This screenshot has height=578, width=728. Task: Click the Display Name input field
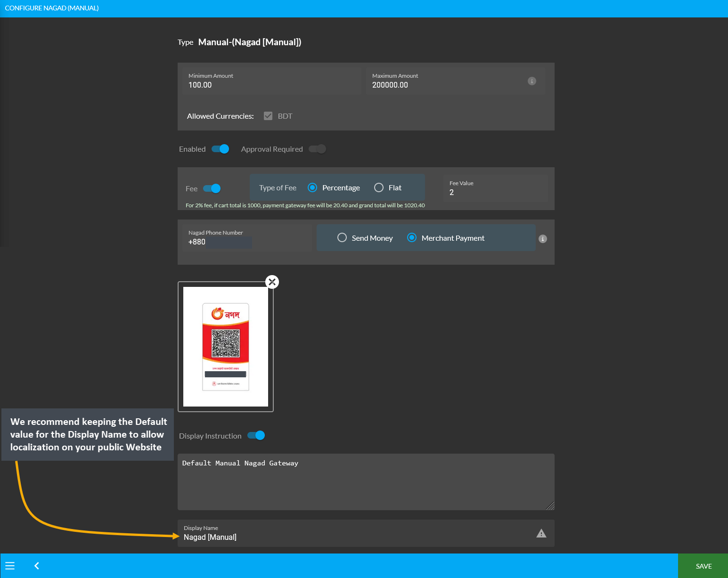tap(366, 533)
